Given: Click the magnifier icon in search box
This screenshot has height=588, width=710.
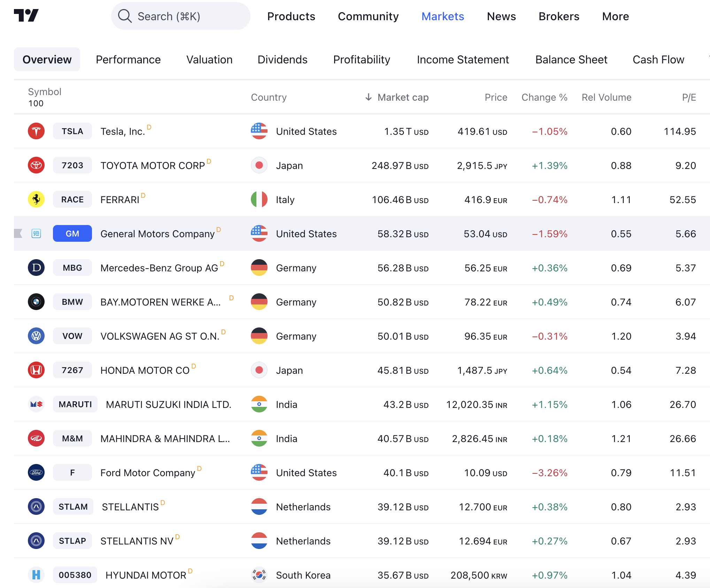Looking at the screenshot, I should pyautogui.click(x=124, y=16).
